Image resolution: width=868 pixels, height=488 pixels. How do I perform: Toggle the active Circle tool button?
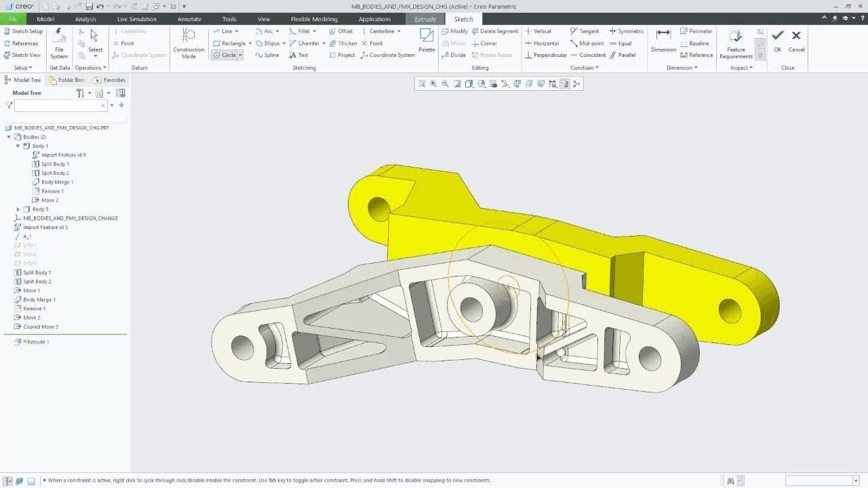224,55
